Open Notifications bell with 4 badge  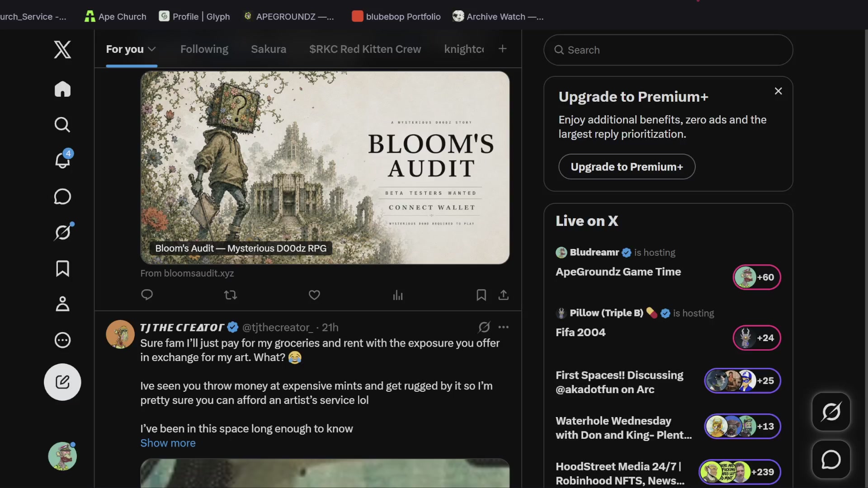62,160
